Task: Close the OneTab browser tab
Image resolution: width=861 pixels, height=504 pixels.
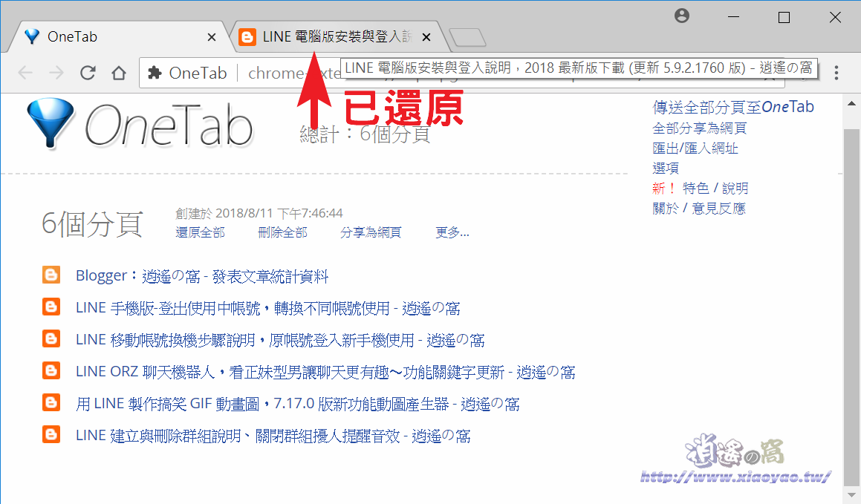Action: [x=212, y=37]
